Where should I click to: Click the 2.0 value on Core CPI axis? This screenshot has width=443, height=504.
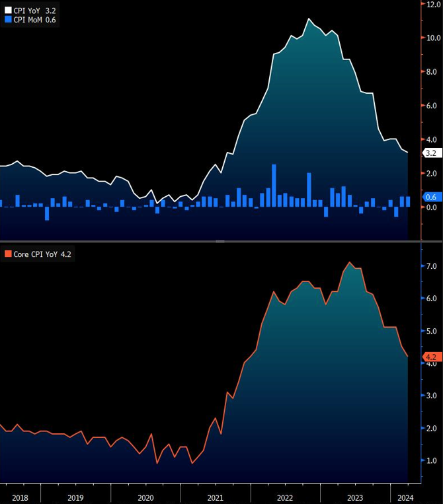click(431, 428)
